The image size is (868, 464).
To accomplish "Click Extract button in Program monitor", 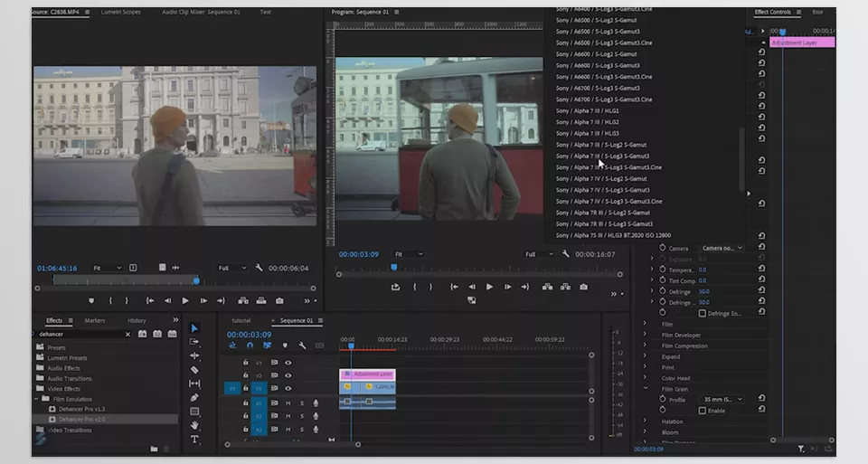I will click(x=565, y=287).
